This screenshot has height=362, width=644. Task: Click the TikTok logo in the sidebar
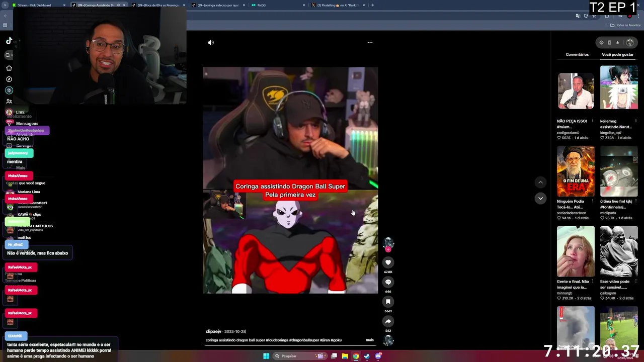coord(9,41)
